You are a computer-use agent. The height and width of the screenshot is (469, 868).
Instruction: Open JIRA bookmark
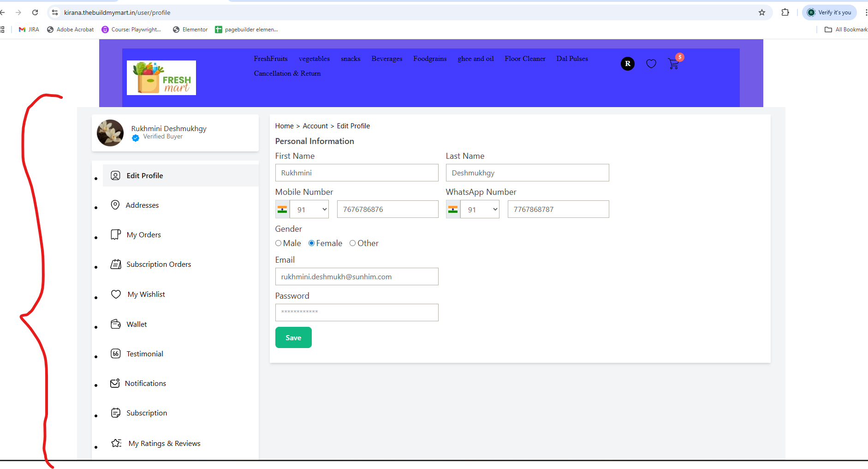click(x=29, y=30)
